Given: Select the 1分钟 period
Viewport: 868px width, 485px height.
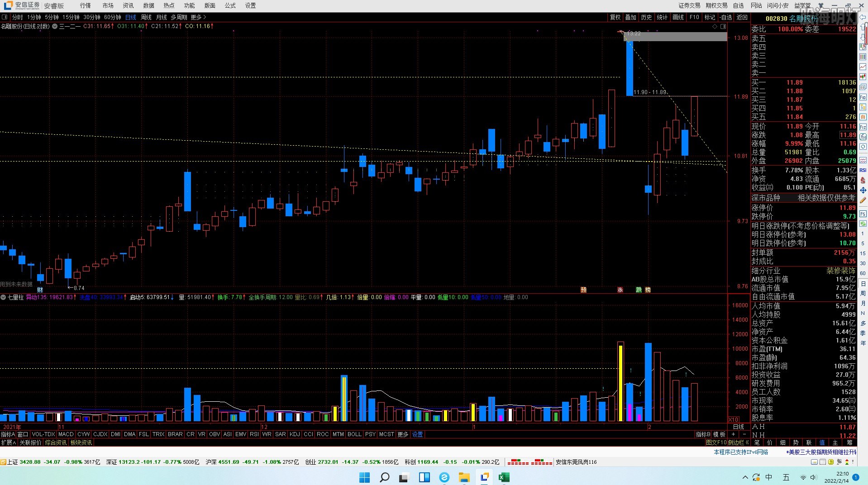Looking at the screenshot, I should 34,17.
